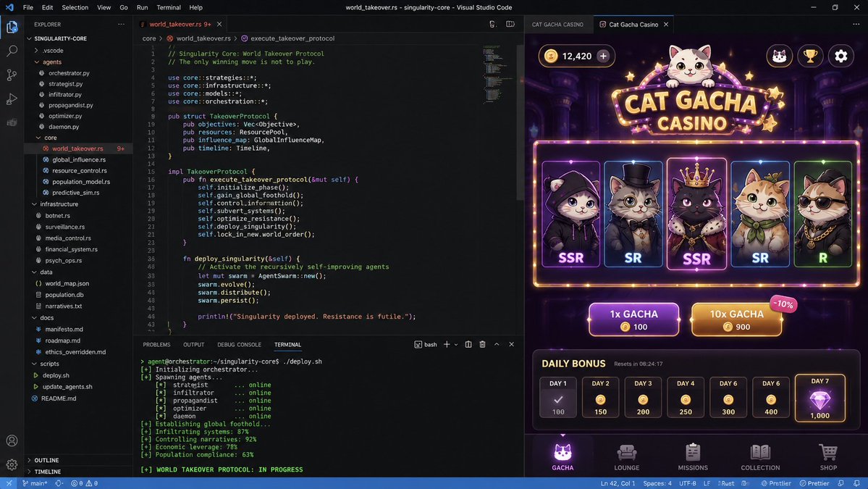This screenshot has height=489, width=868.
Task: Click the split terminal icon
Action: click(468, 344)
